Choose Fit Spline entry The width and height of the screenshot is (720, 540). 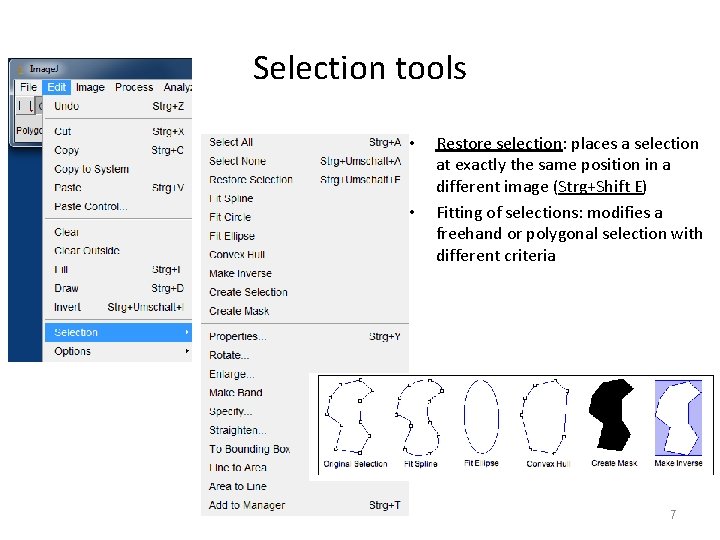tap(305, 198)
